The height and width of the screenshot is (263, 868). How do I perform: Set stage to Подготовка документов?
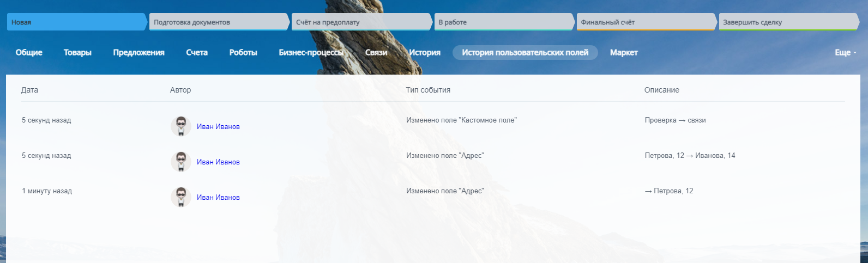[218, 22]
